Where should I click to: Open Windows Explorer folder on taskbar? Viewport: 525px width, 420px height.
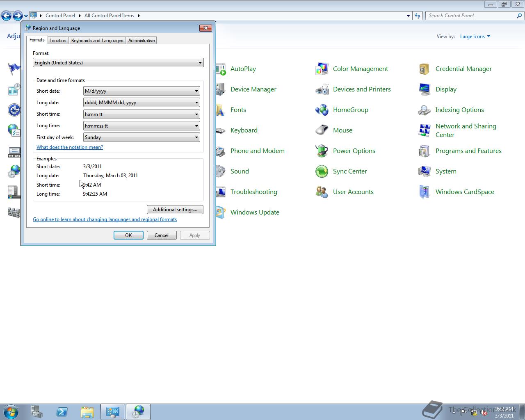click(x=87, y=412)
